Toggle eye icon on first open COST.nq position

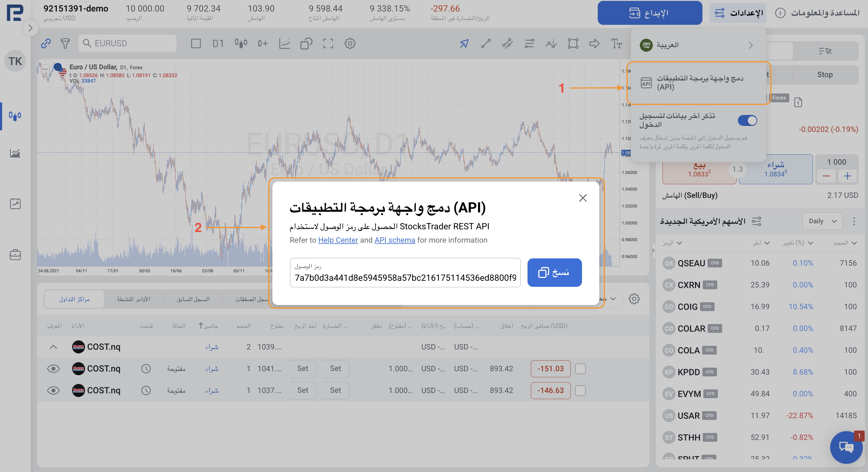coord(53,369)
